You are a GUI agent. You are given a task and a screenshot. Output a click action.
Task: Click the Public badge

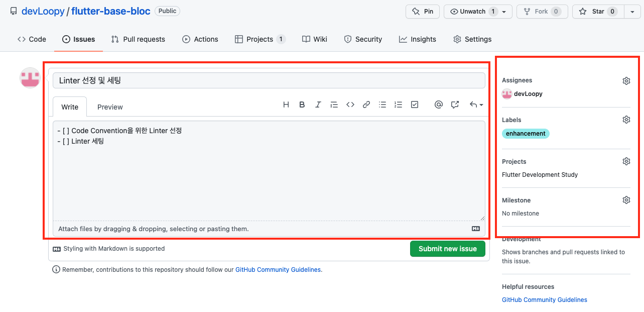[x=167, y=11]
